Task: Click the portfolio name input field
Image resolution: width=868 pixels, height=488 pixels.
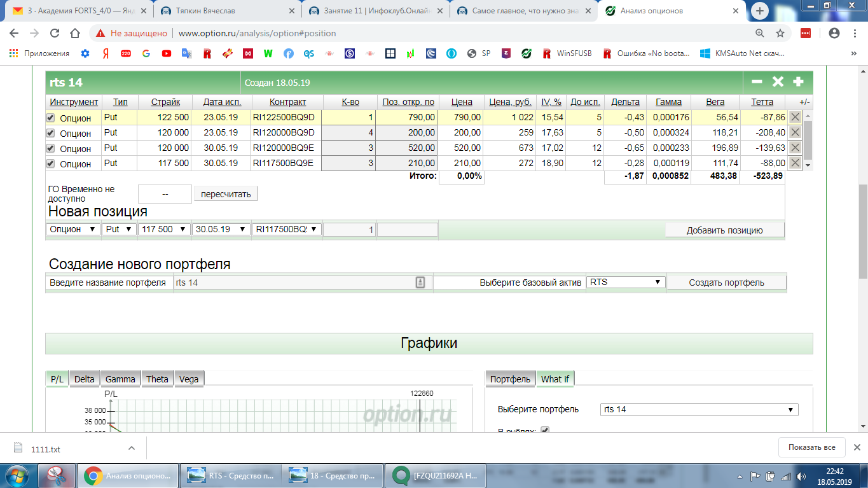Action: pos(303,282)
